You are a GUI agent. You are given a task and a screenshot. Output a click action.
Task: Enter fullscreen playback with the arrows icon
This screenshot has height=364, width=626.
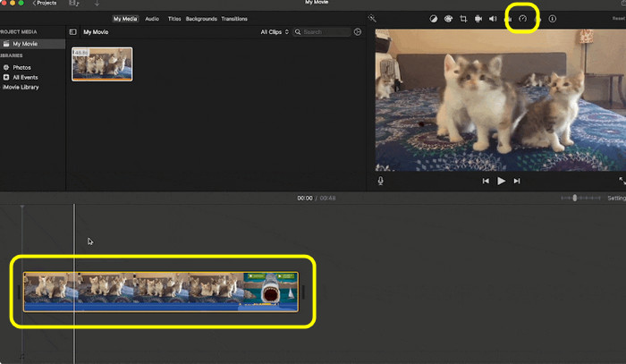(622, 181)
